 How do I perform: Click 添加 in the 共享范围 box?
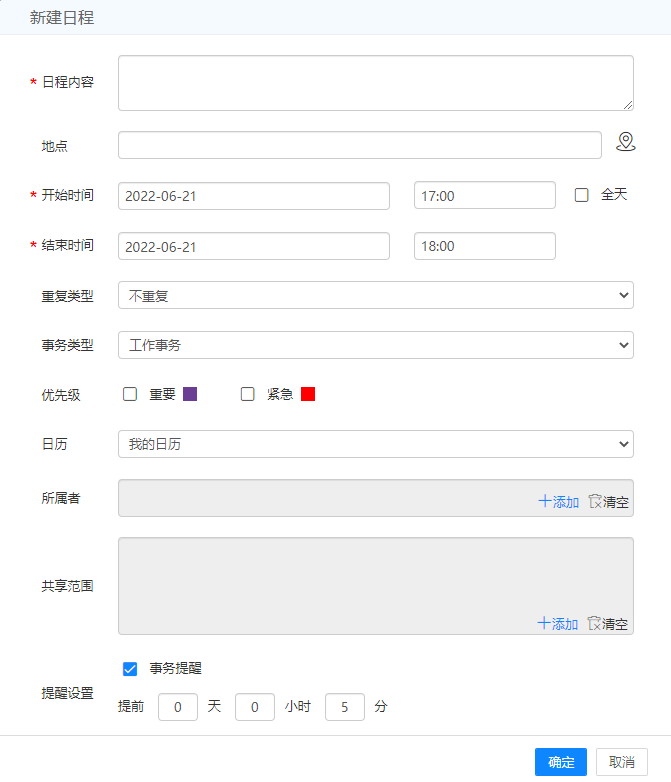coord(558,624)
